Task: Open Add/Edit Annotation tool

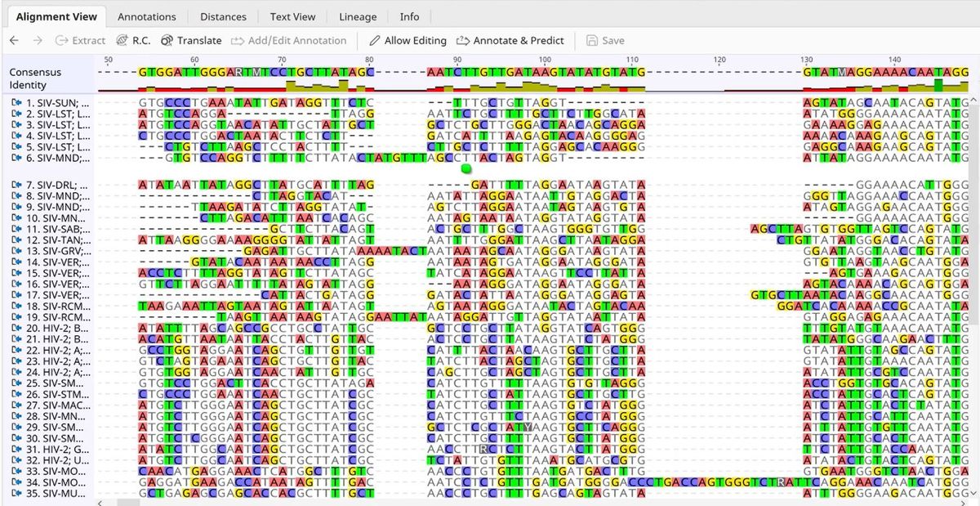Action: 238,40
